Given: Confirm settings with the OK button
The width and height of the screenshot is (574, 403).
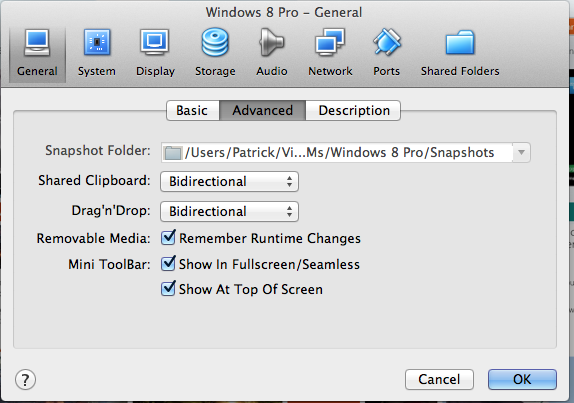Looking at the screenshot, I should pyautogui.click(x=522, y=380).
